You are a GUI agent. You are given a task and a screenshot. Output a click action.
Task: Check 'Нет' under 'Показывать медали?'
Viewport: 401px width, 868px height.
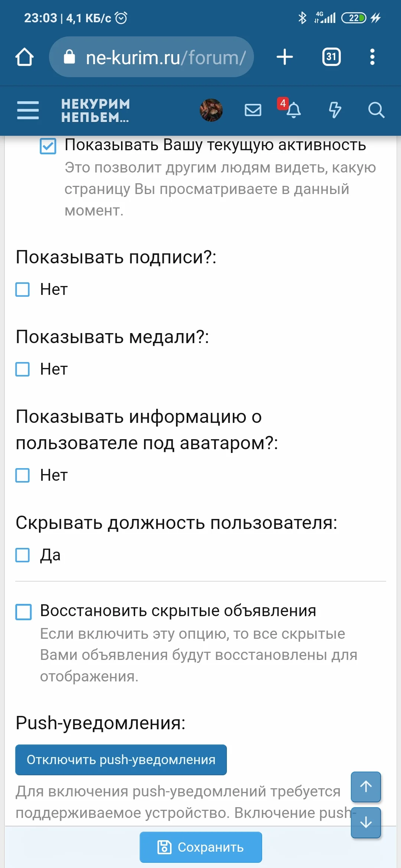coord(23,368)
